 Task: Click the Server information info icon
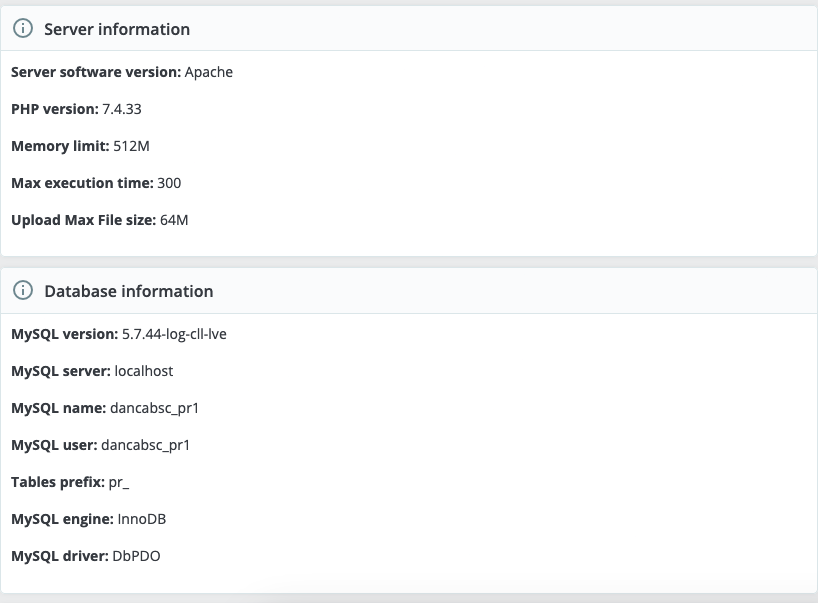[x=23, y=29]
